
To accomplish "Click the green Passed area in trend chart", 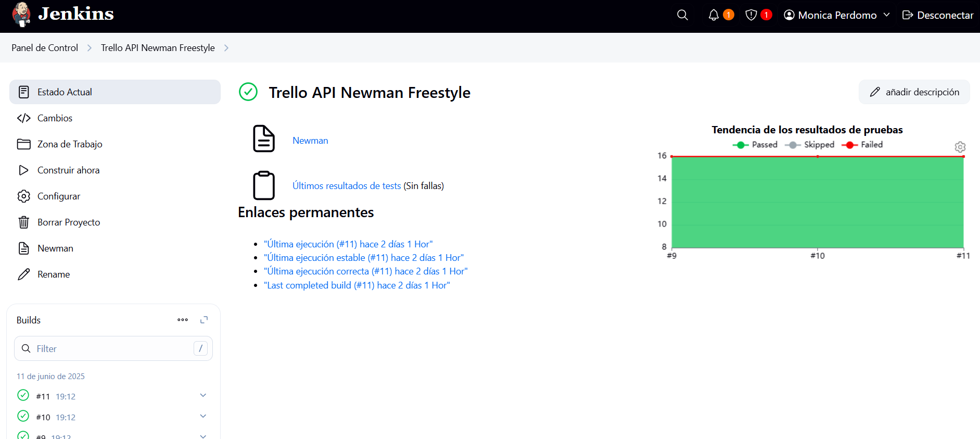I will (x=818, y=203).
